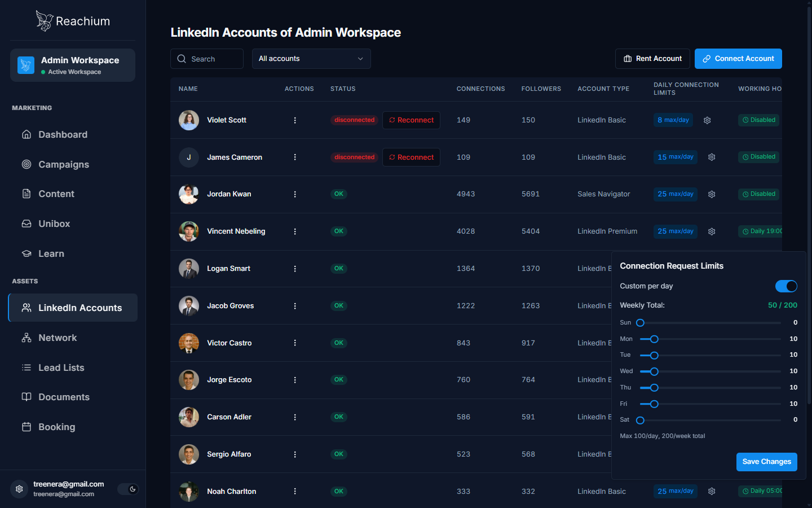Screen dimensions: 812x508
Task: Open actions menu for Carson Adler
Action: coord(295,417)
